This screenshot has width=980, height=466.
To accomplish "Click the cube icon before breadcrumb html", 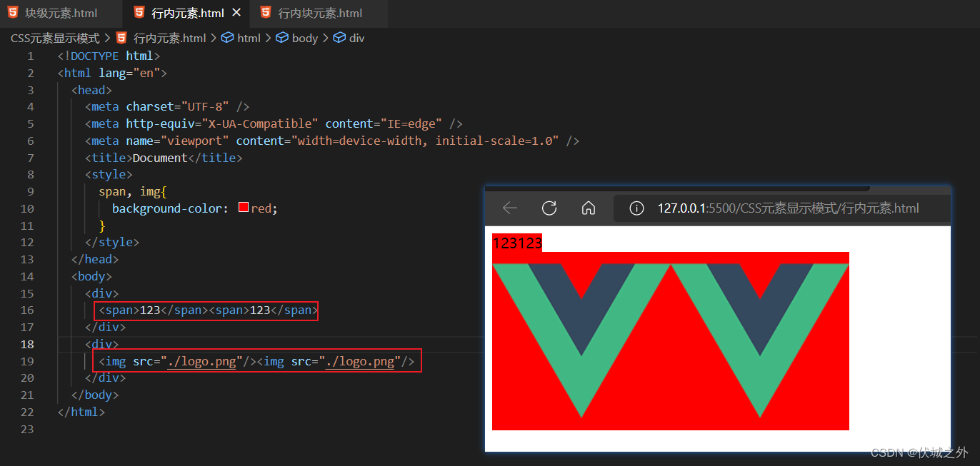I will 227,38.
